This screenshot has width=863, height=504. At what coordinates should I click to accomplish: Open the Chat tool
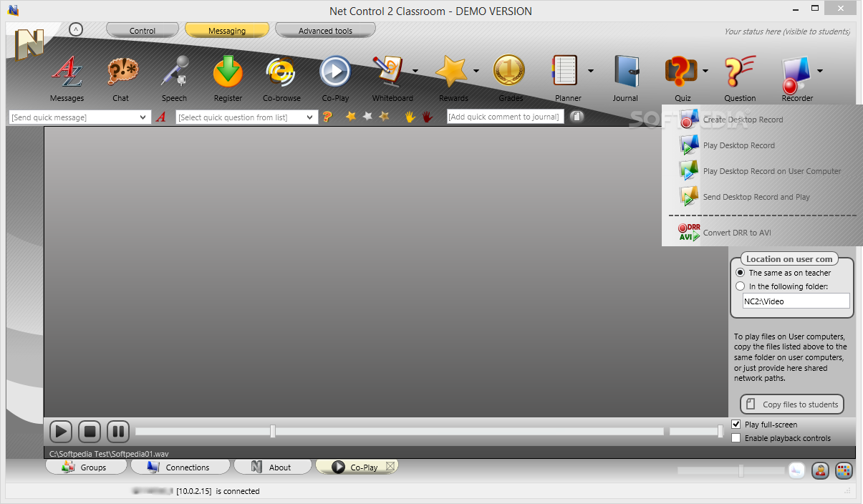coord(120,77)
